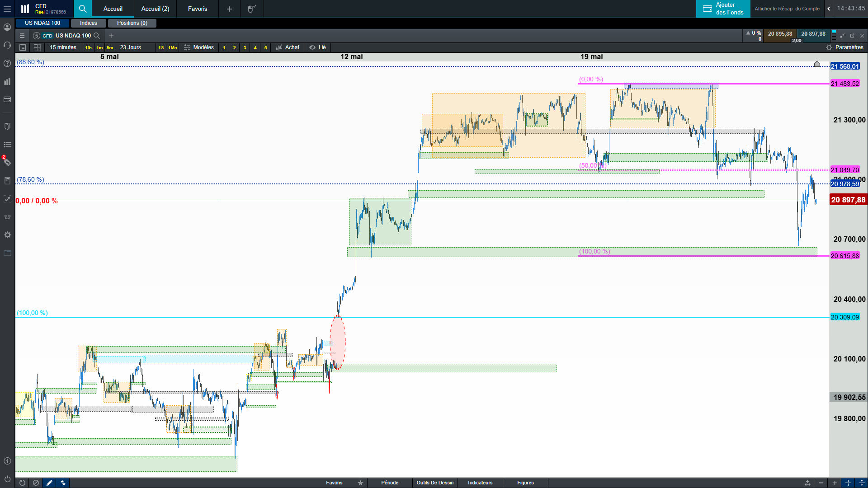Click the power logout icon at bottom left
The image size is (868, 488).
click(7, 479)
